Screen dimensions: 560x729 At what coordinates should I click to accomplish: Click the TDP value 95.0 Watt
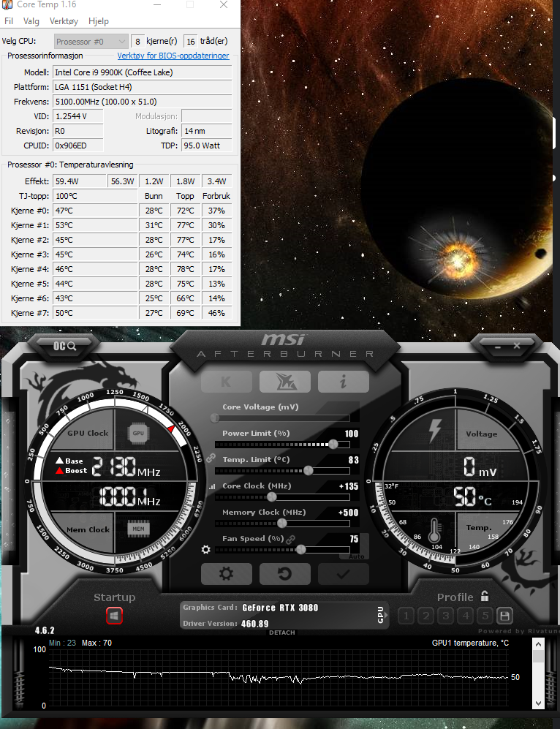pyautogui.click(x=206, y=146)
